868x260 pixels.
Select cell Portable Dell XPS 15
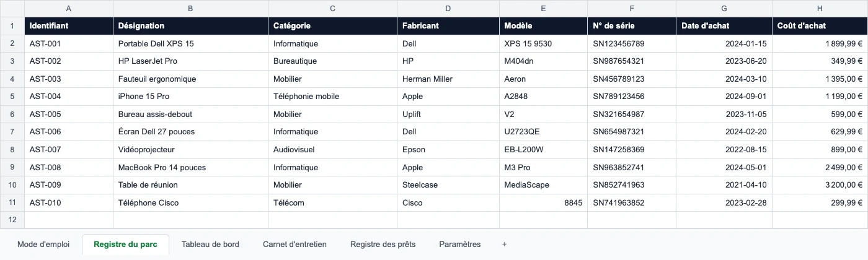tap(191, 44)
